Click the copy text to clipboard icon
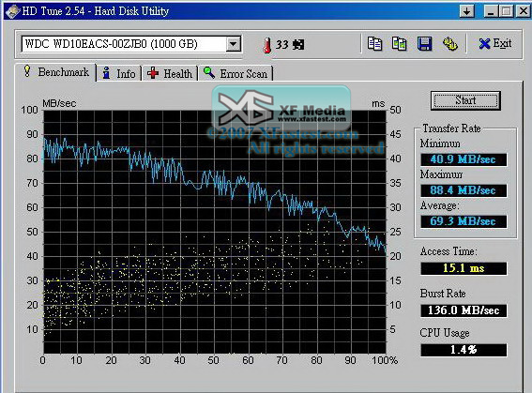Image resolution: width=532 pixels, height=393 pixels. (374, 44)
